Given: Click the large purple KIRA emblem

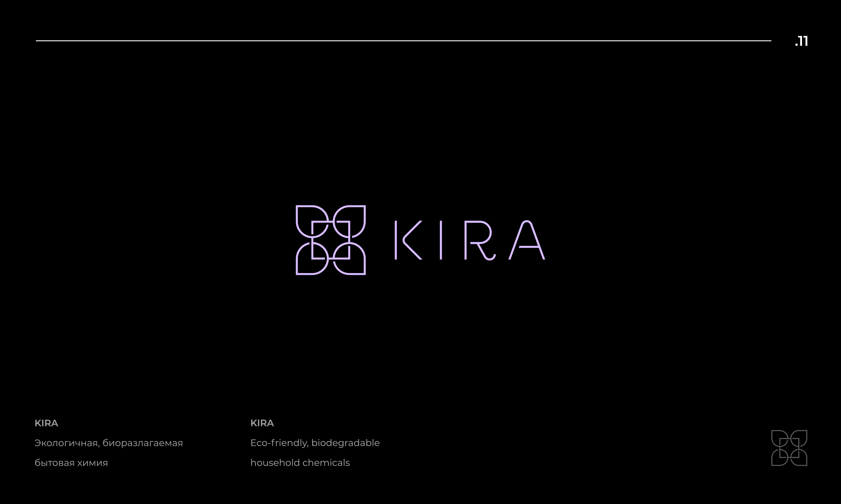Looking at the screenshot, I should [331, 240].
